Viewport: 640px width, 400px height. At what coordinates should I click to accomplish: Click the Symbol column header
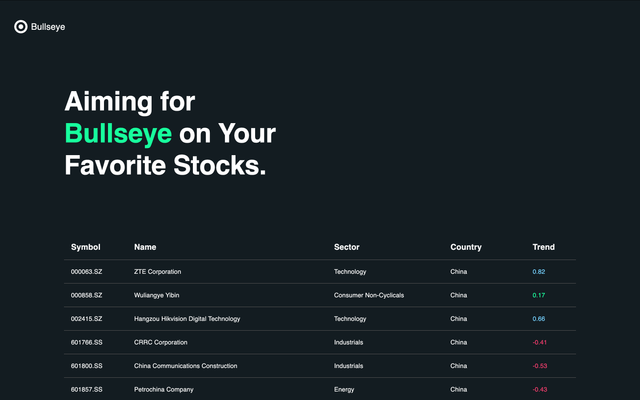pos(86,247)
